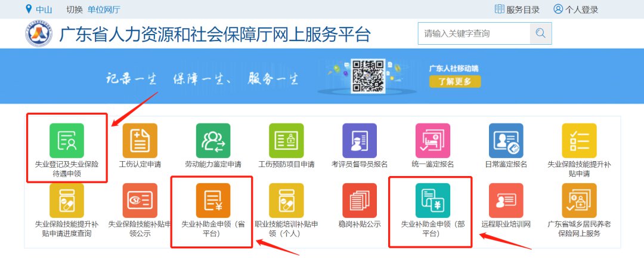Focus the 请输入关键字查询 search field
Screen dimensions: 644x259
tap(475, 33)
